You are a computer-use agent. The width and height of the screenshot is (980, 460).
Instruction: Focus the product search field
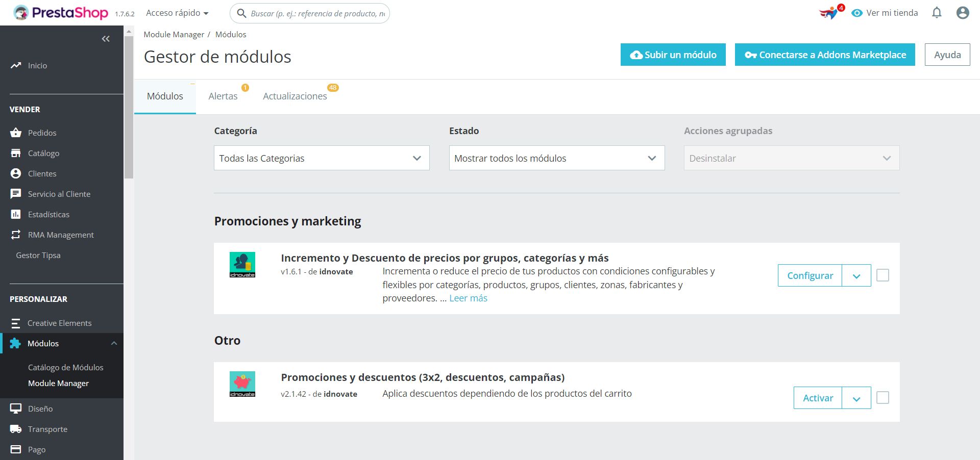pos(317,13)
